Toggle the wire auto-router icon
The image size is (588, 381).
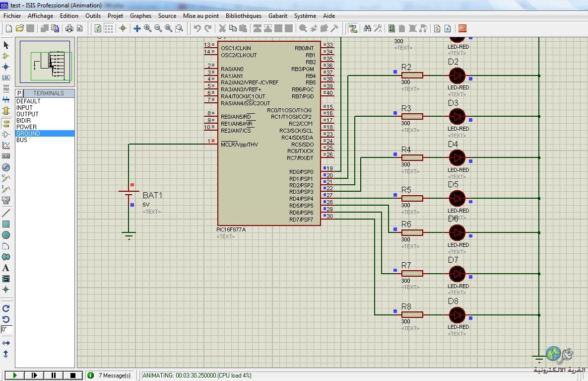[352, 28]
